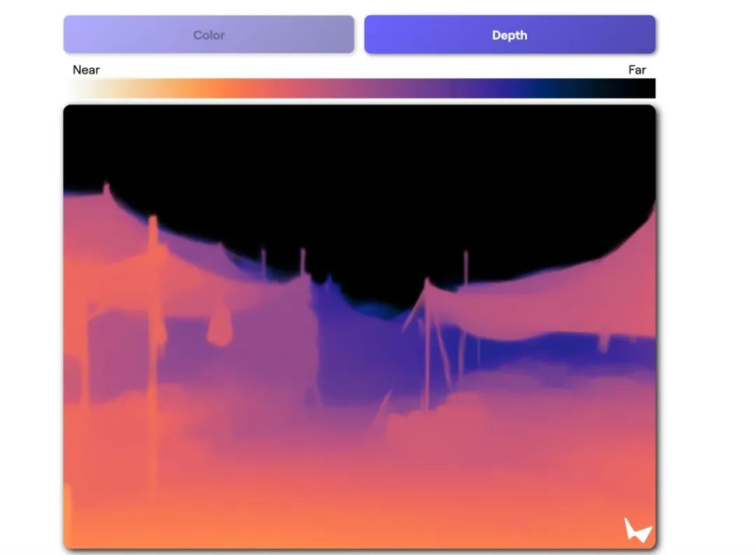
Task: Click the "Far" legend label
Action: click(636, 70)
